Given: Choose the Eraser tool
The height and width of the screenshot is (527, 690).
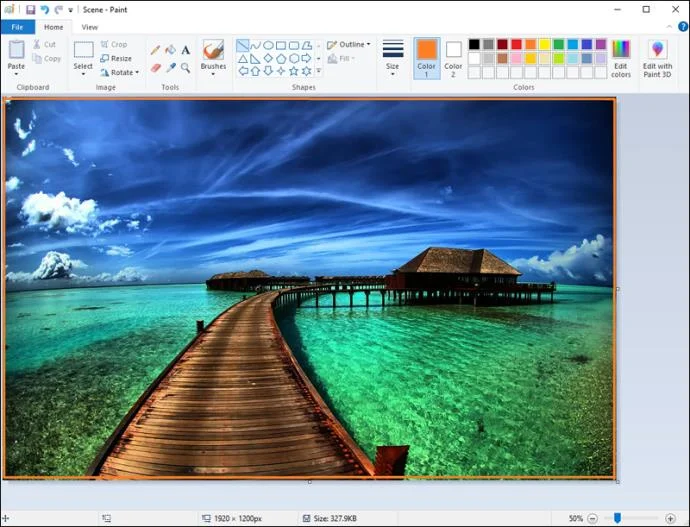Looking at the screenshot, I should (155, 68).
